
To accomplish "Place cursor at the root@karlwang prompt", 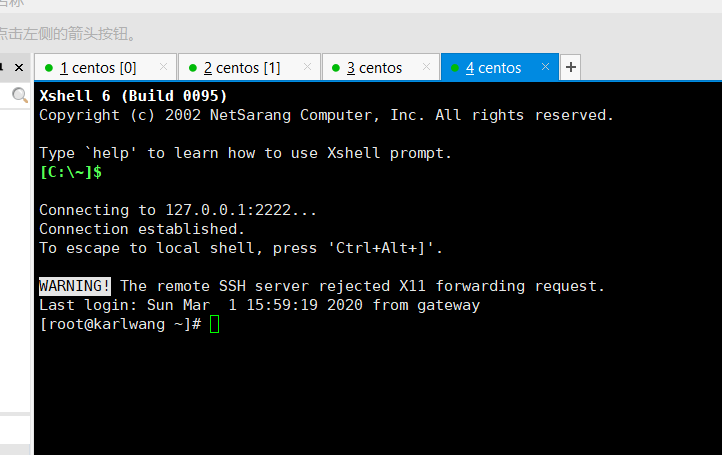I will (214, 325).
